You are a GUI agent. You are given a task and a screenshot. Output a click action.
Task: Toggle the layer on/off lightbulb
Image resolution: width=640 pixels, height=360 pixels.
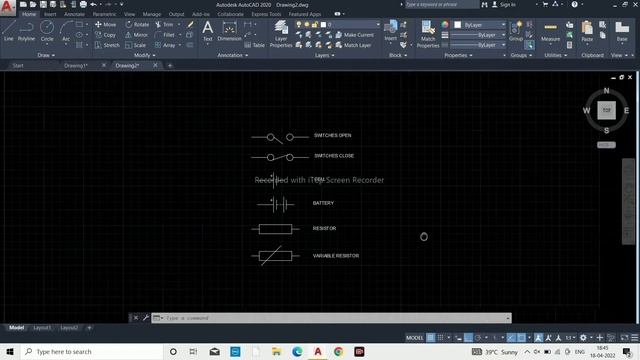[299, 24]
